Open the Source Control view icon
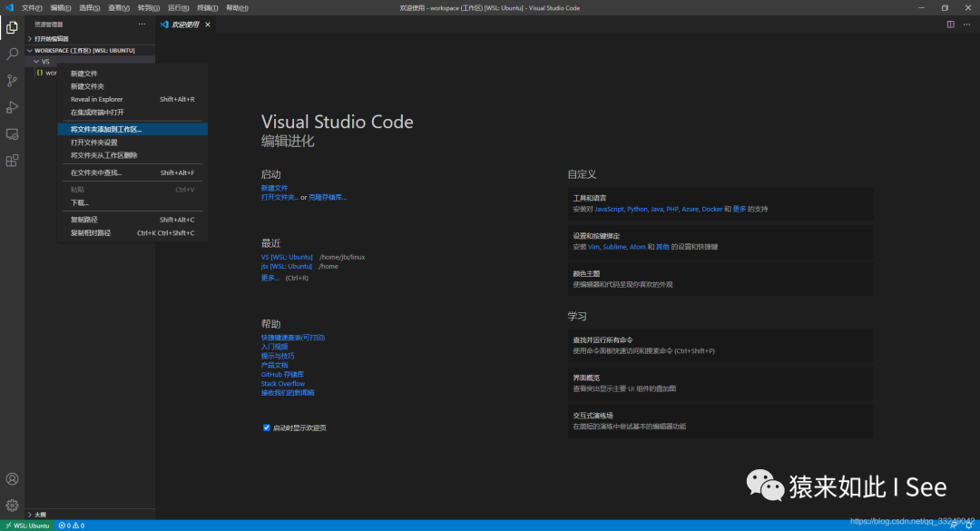The height and width of the screenshot is (531, 980). coord(12,81)
